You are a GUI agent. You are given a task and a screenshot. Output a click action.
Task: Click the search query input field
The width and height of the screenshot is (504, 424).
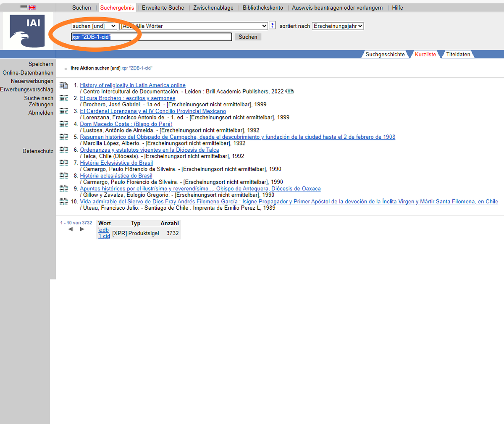pyautogui.click(x=152, y=37)
